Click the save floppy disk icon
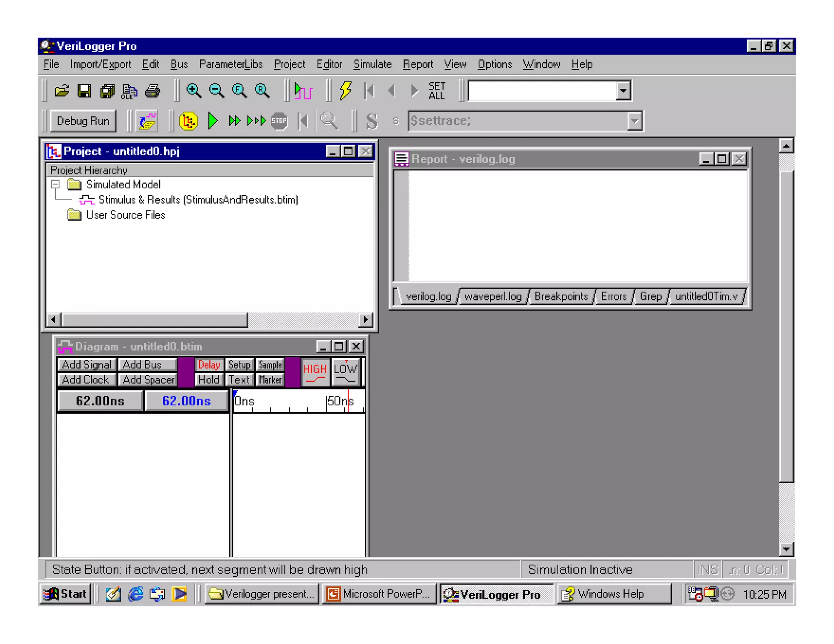 tap(84, 90)
